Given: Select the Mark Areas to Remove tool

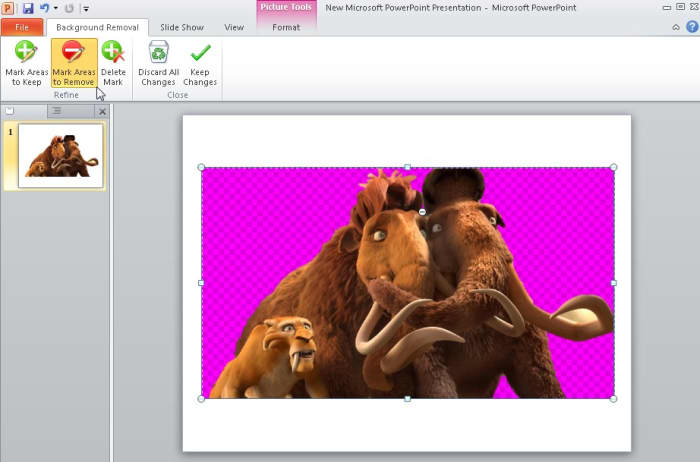Looking at the screenshot, I should point(74,63).
